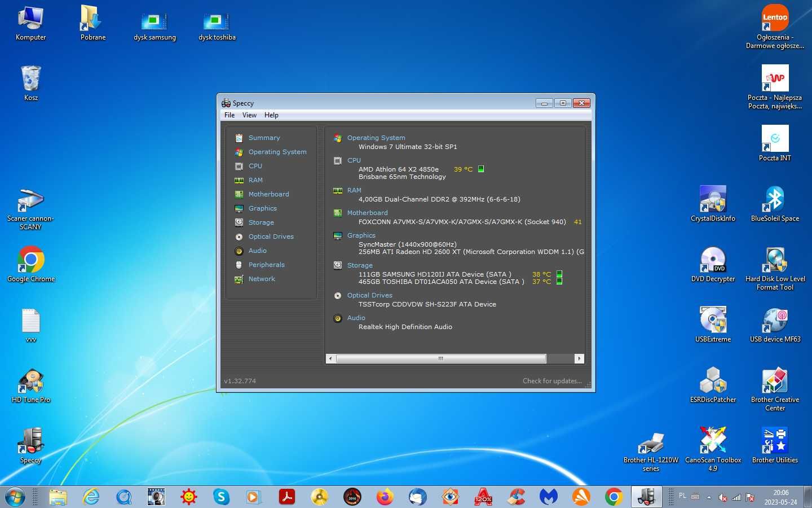Click the AMD Athlon 64 X2 4850e text

pyautogui.click(x=399, y=169)
